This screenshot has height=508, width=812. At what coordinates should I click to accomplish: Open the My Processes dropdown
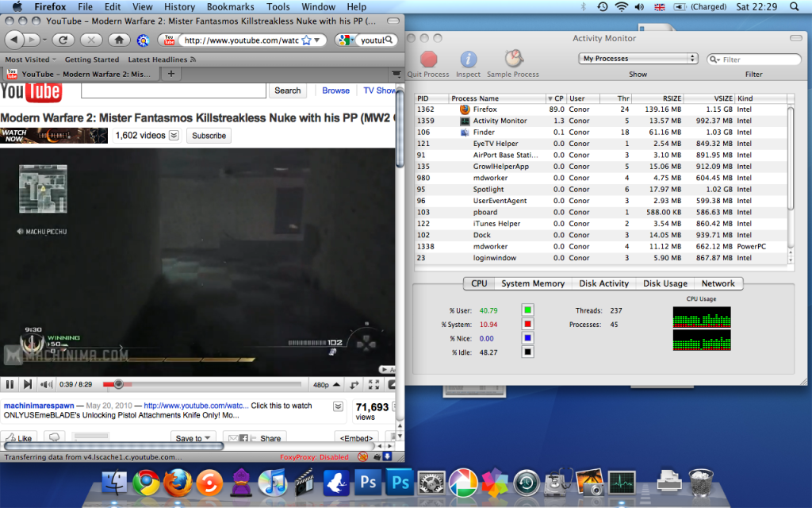[x=638, y=59]
